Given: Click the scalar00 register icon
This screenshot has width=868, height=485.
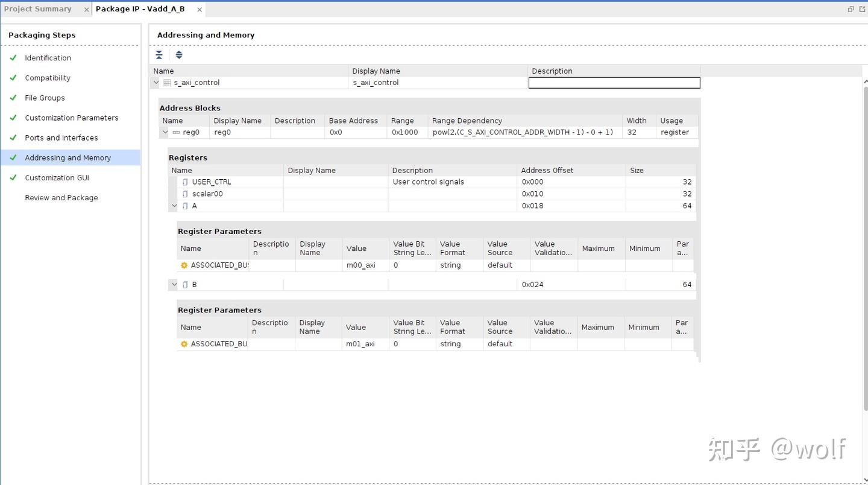Looking at the screenshot, I should [186, 194].
